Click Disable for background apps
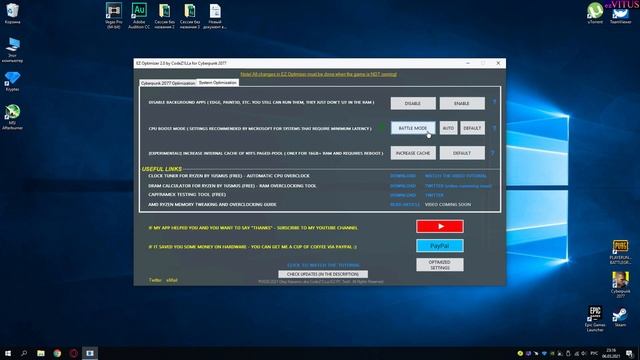 coord(413,103)
